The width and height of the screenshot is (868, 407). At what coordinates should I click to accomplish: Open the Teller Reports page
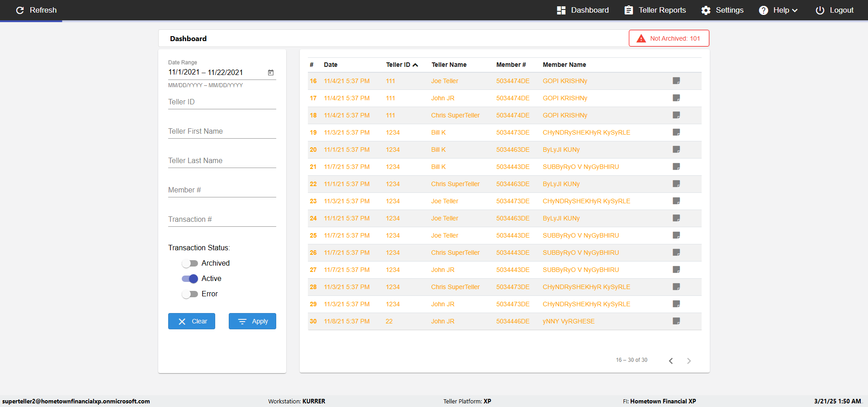click(655, 10)
